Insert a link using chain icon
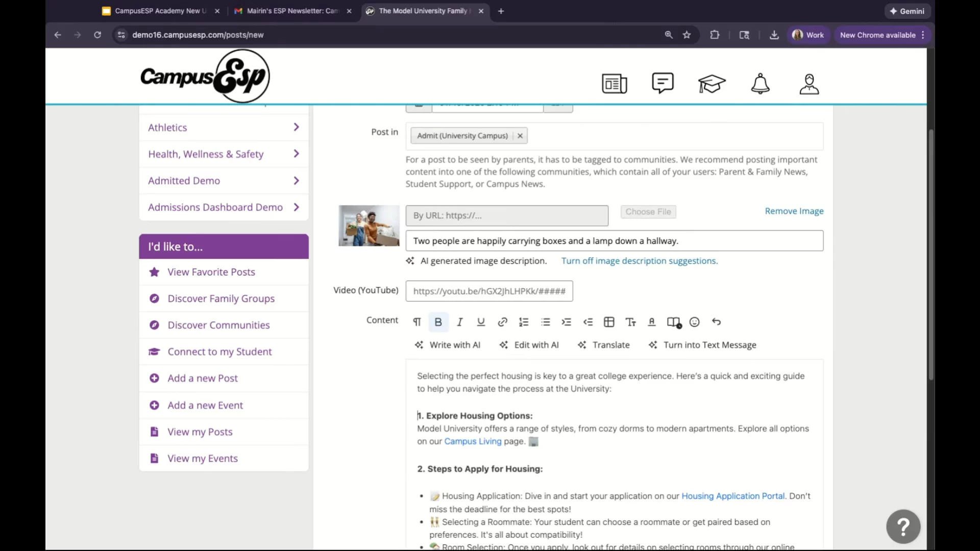The height and width of the screenshot is (551, 980). coord(502,322)
